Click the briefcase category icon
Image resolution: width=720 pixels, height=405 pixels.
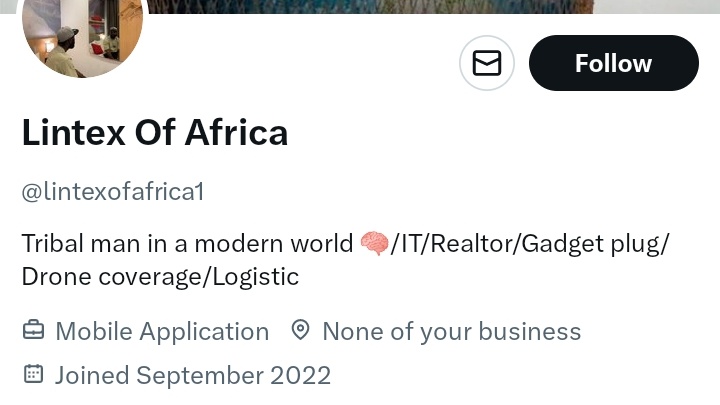[x=33, y=331]
